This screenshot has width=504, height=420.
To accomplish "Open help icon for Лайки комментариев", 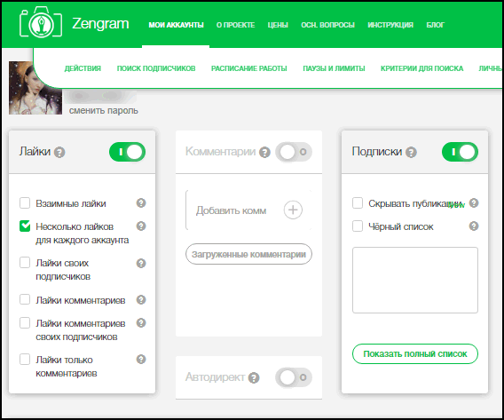I will tap(141, 300).
